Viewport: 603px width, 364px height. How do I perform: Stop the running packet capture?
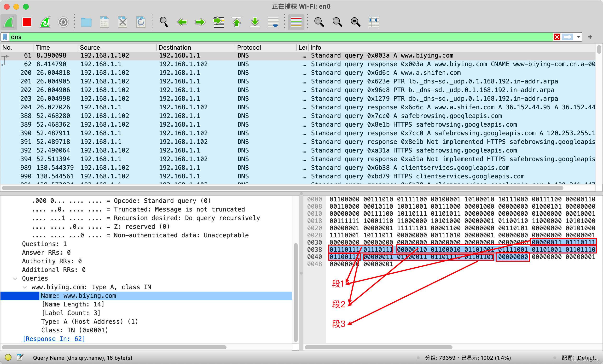tap(27, 22)
